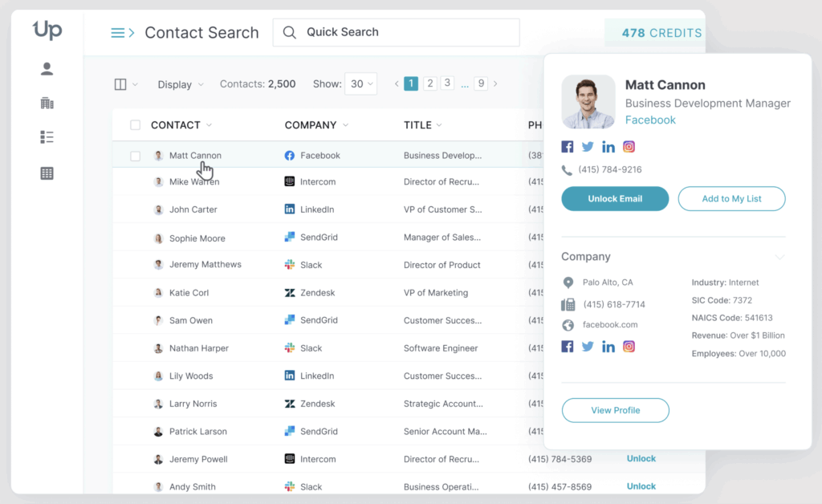Open the Show 30 per-page dropdown

pyautogui.click(x=360, y=84)
